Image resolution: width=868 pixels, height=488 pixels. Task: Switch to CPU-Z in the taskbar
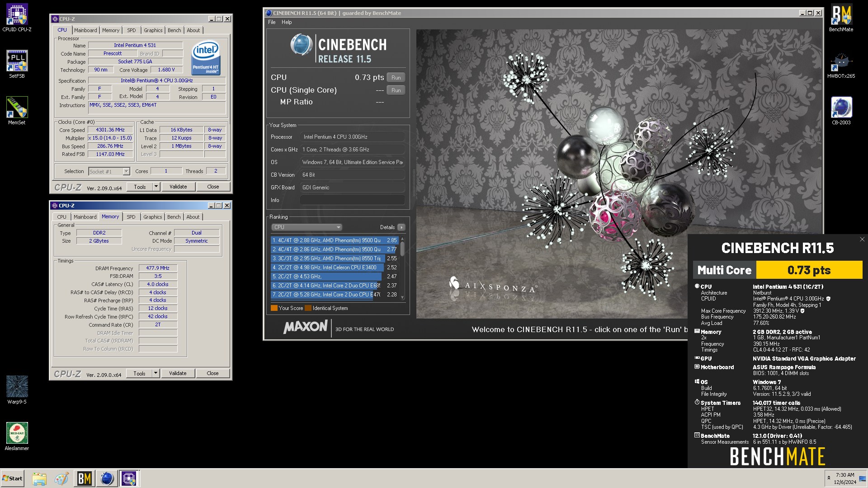[129, 479]
